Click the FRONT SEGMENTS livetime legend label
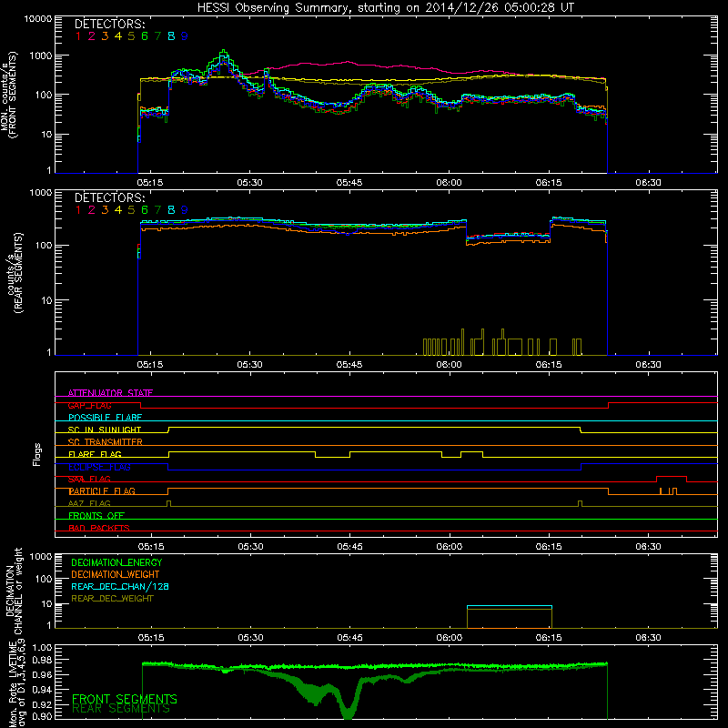 click(125, 699)
